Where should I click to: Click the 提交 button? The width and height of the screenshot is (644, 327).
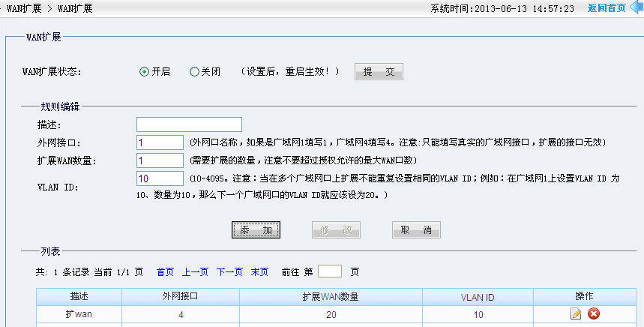379,72
